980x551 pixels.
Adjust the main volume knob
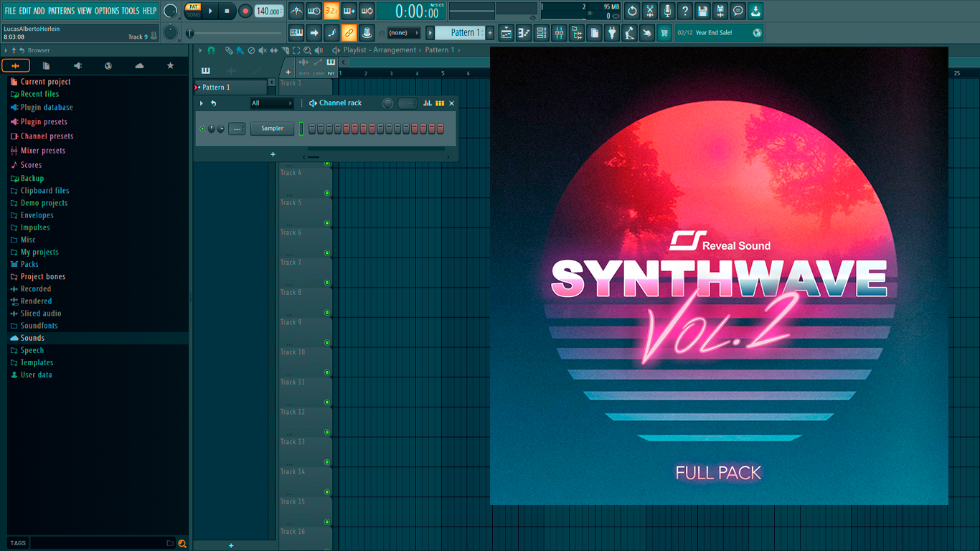(171, 11)
